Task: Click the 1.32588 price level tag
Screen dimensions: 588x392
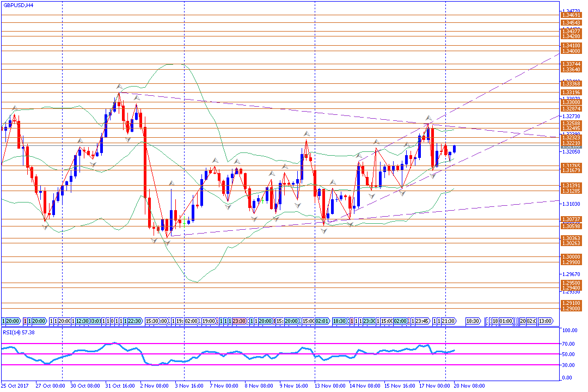Action: click(x=571, y=124)
